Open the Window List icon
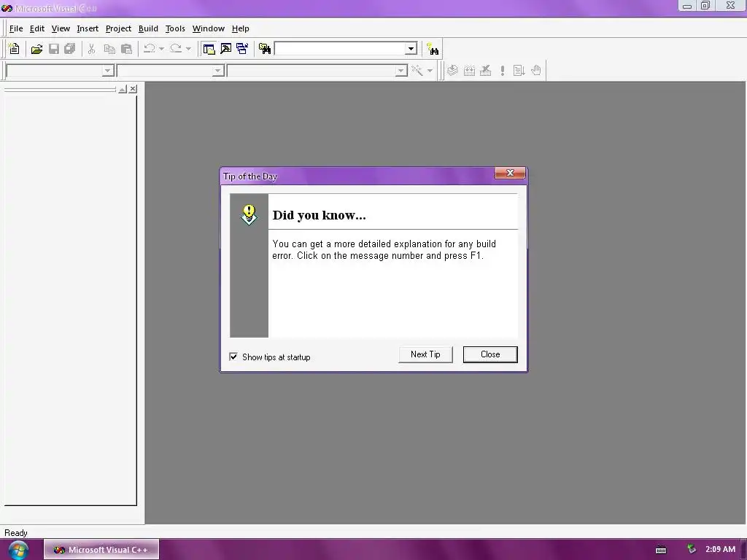Screen dimensions: 747x560 tap(242, 49)
